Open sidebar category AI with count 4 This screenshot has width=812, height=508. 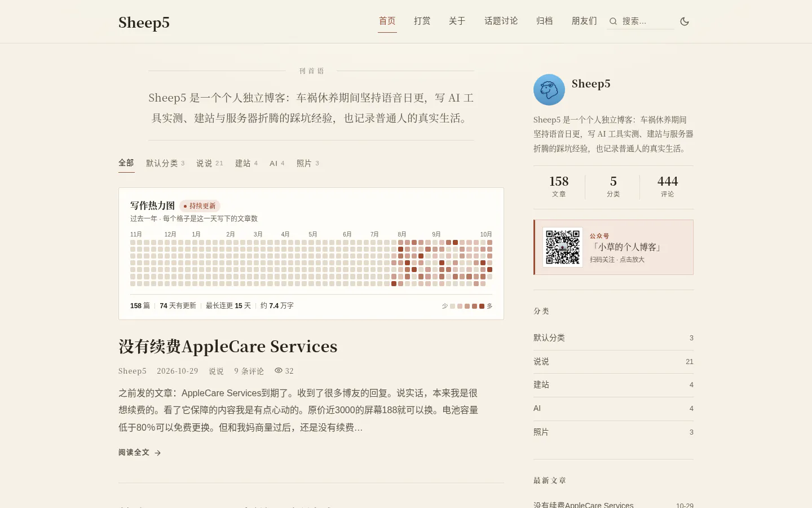[x=614, y=409]
